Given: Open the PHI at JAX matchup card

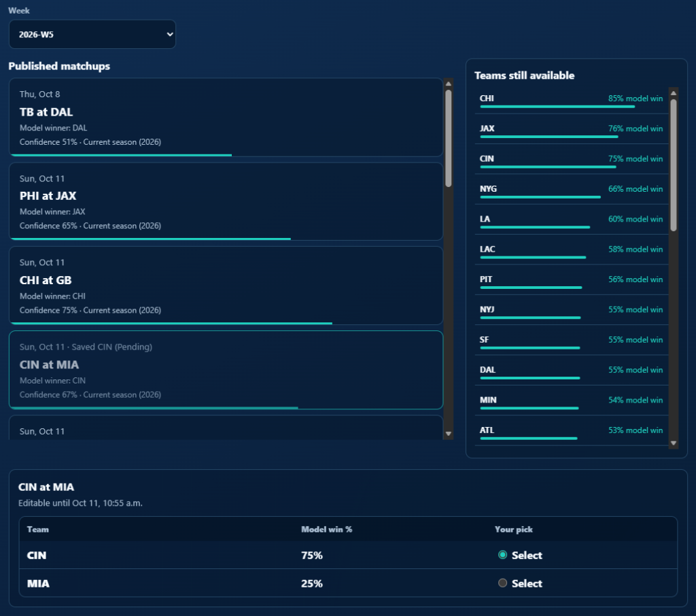Looking at the screenshot, I should (226, 202).
